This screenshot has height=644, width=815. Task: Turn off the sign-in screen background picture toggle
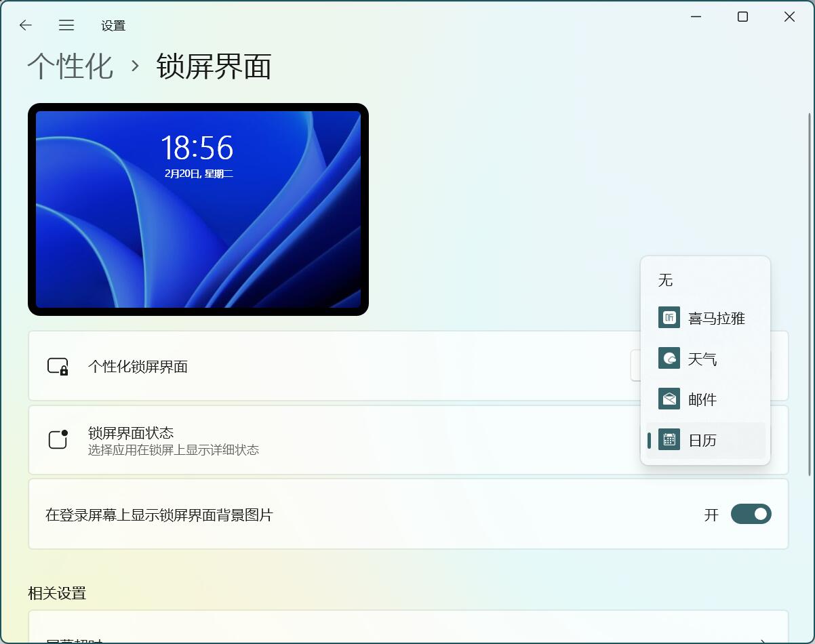coord(751,515)
